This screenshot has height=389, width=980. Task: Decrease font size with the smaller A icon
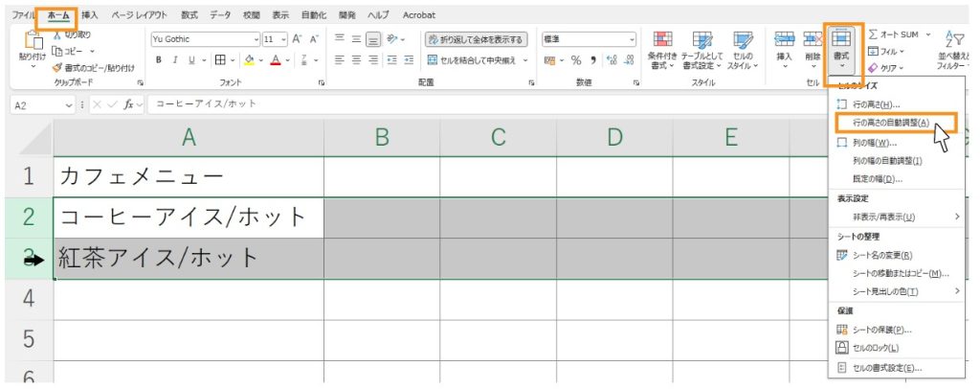314,38
